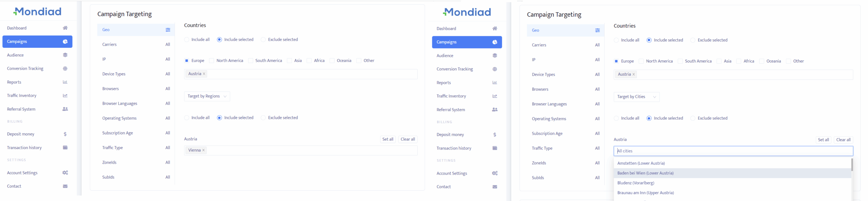Click Transaction history card icon in left sidebar
The image size is (868, 201).
[65, 147]
